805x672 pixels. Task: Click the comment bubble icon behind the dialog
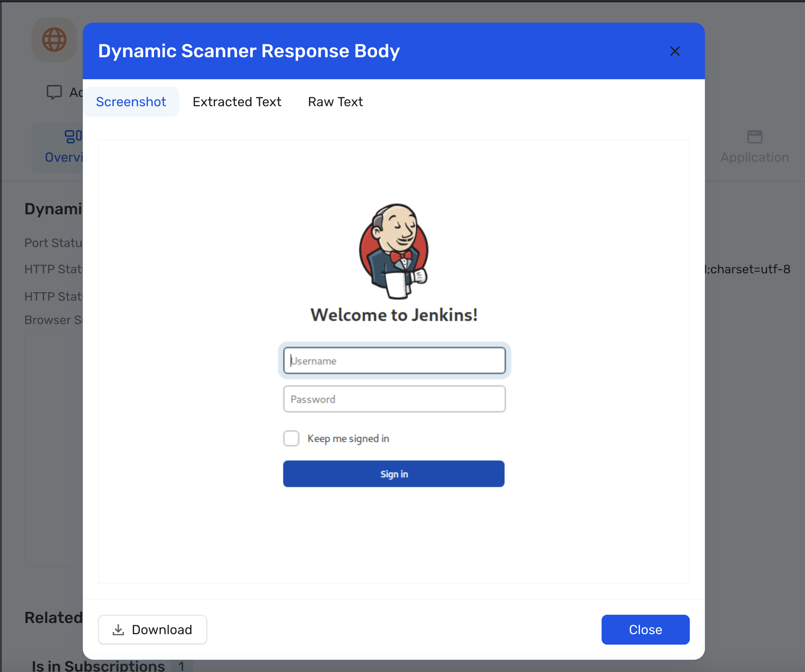(54, 92)
